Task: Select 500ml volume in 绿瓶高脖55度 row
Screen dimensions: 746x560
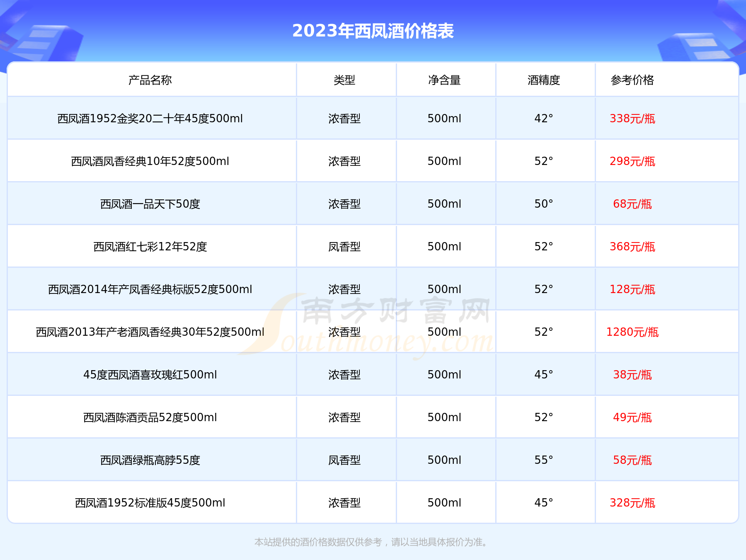Action: (x=444, y=460)
